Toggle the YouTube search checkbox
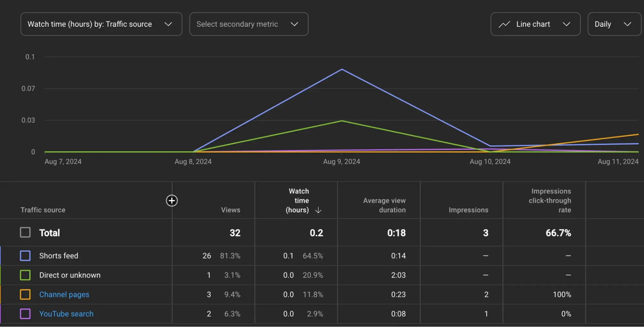Image resolution: width=644 pixels, height=327 pixels. 25,314
